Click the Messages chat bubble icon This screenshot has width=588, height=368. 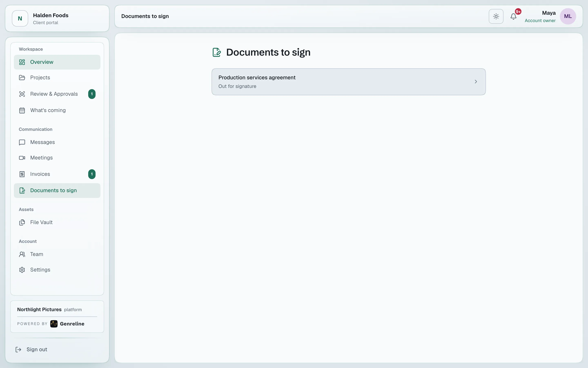(22, 142)
